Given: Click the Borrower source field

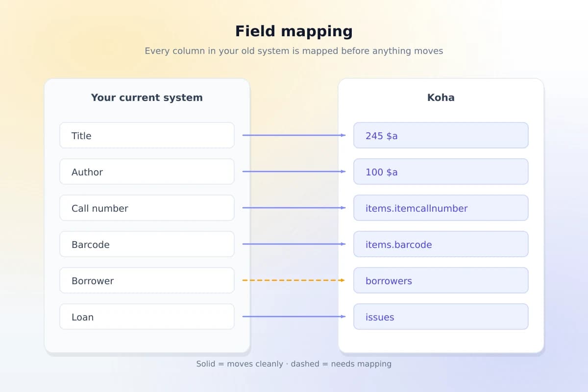Looking at the screenshot, I should (x=147, y=280).
